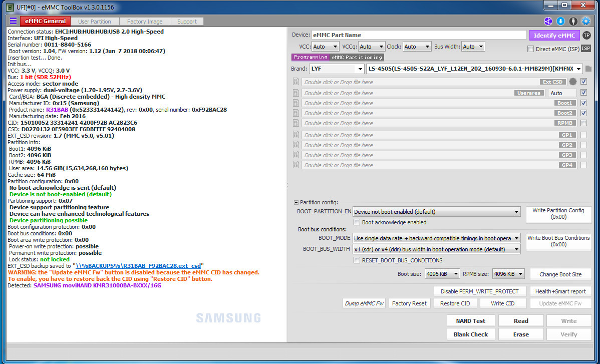Click the gear icon next to Ext CSD

[572, 82]
